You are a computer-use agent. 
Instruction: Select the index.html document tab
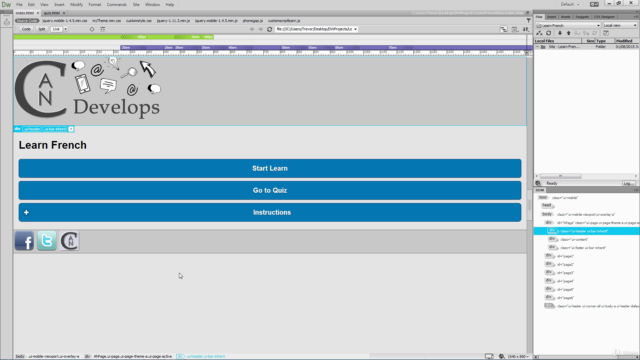pyautogui.click(x=24, y=13)
